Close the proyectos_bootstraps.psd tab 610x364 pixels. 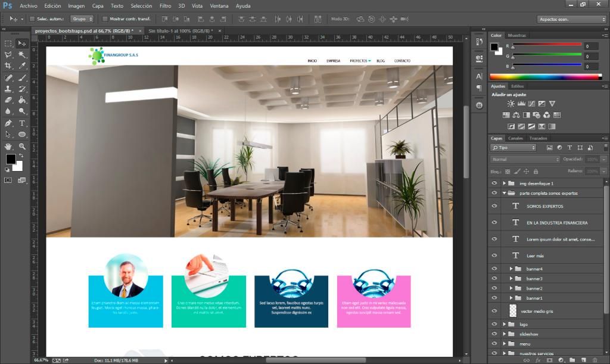[140, 31]
